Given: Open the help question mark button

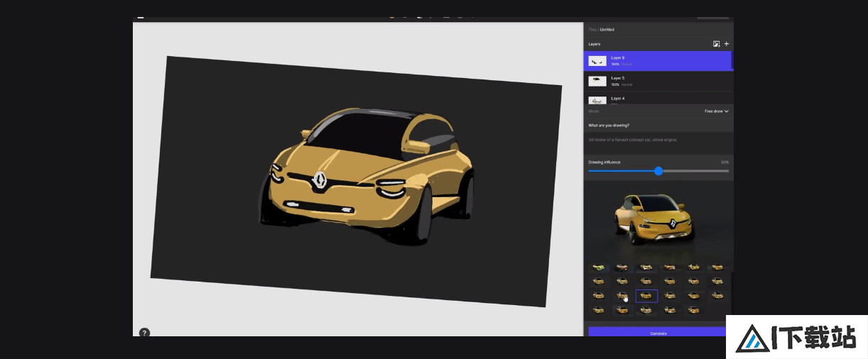Looking at the screenshot, I should (x=144, y=333).
